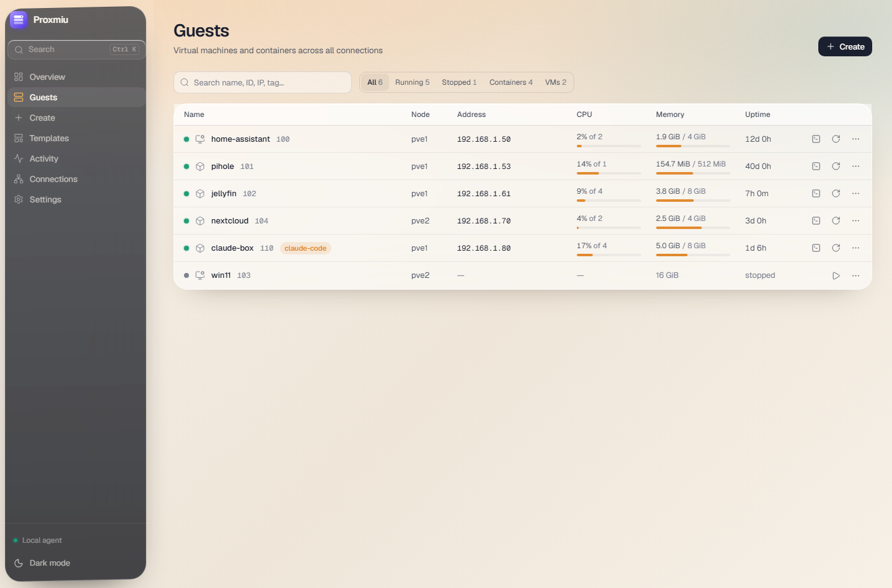Open Settings in sidebar
The image size is (892, 588).
(76, 199)
